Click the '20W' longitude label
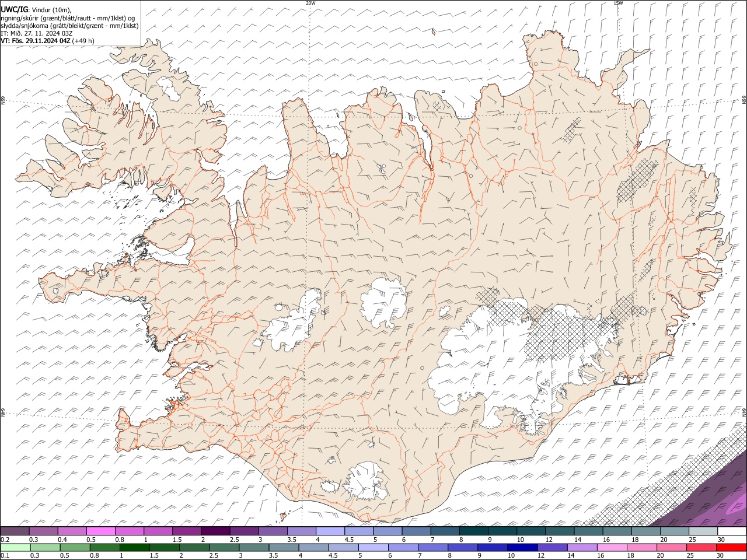The image size is (747, 560). pyautogui.click(x=310, y=3)
